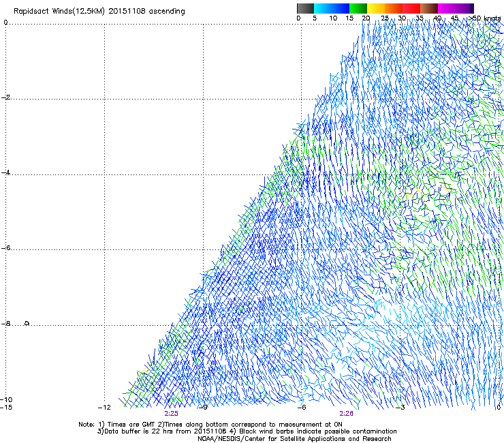Click the orange 25-30 knots color segment
The width and height of the screenshot is (504, 443).
(x=394, y=8)
